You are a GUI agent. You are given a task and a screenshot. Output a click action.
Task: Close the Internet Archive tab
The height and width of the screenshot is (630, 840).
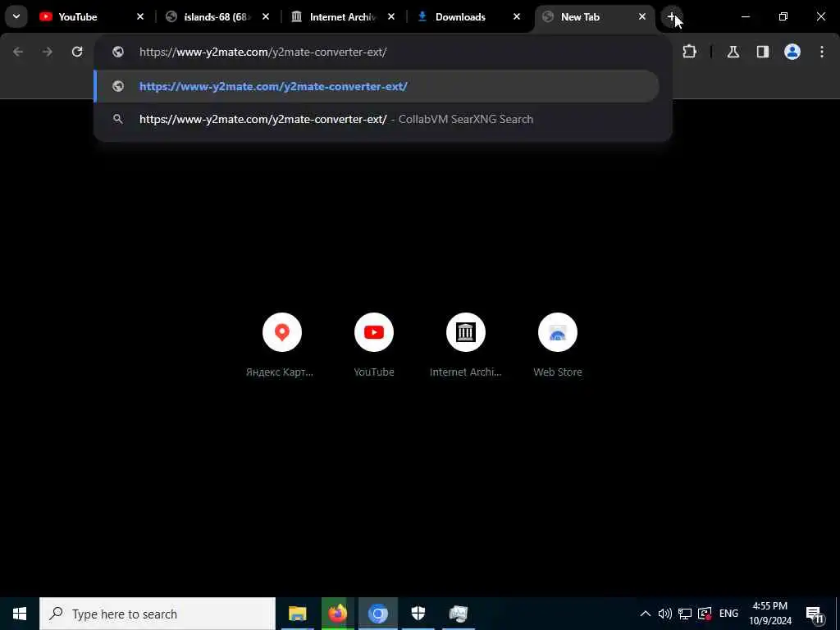391,16
